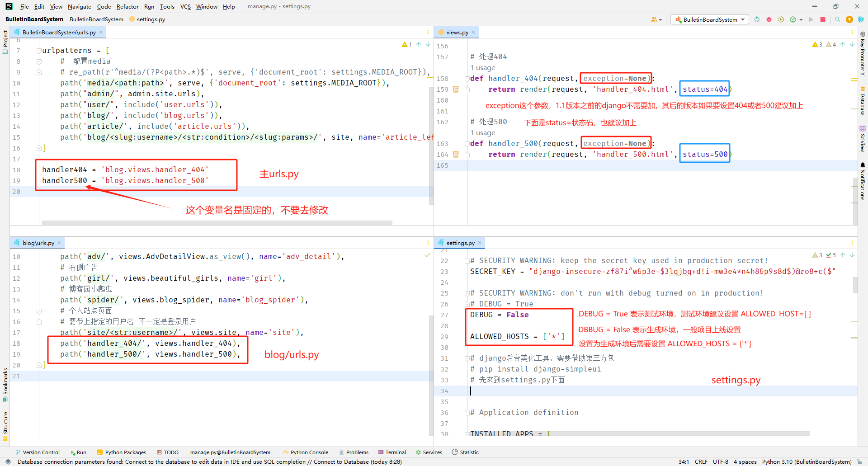
Task: Click the blue plugin icon at toolbar end
Action: [861, 19]
